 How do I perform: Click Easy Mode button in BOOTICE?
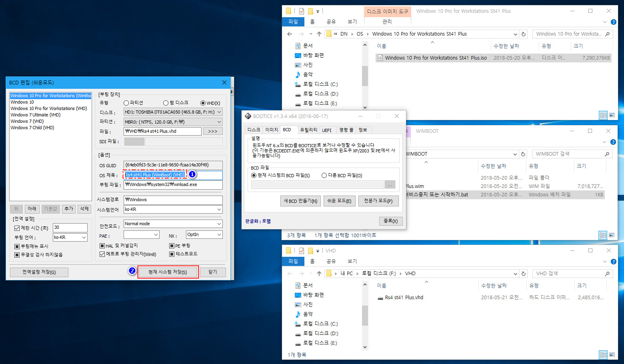point(339,201)
